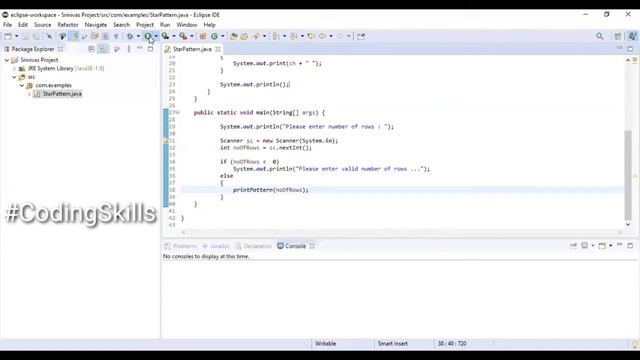Click the editor horizontal scrollbar

tap(402, 232)
